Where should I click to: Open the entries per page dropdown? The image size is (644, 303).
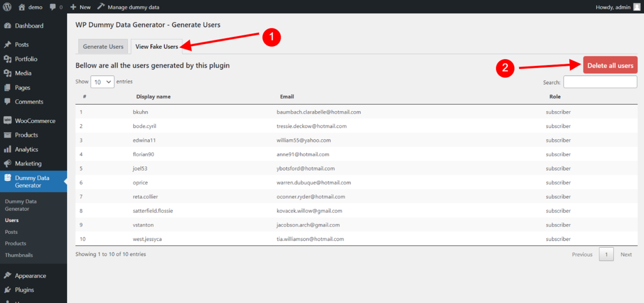(103, 82)
